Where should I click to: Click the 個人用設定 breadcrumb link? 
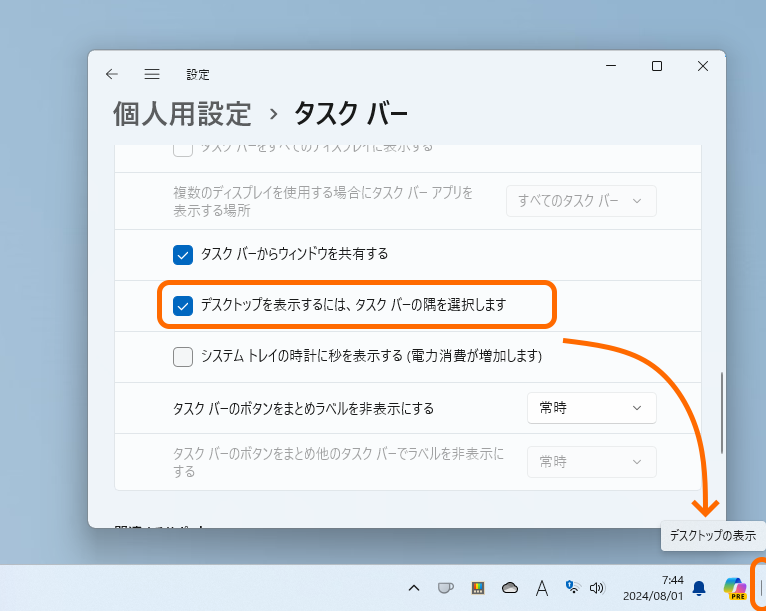pyautogui.click(x=182, y=114)
